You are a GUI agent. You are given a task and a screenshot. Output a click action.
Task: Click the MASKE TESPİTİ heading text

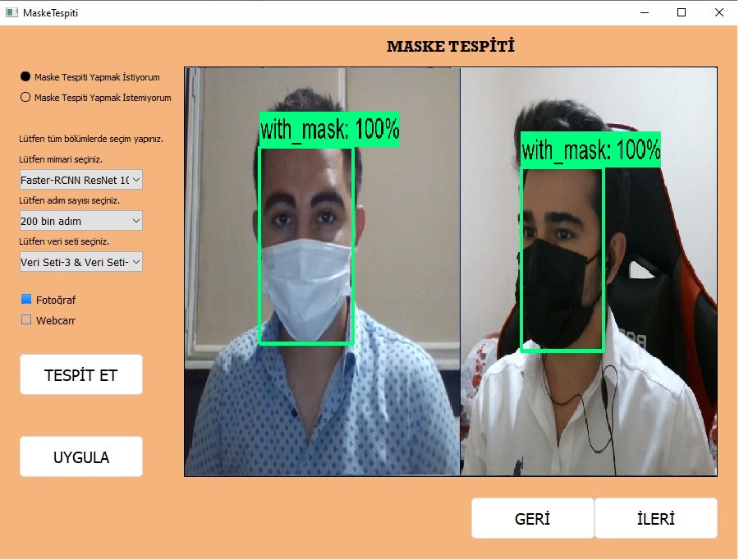point(451,46)
